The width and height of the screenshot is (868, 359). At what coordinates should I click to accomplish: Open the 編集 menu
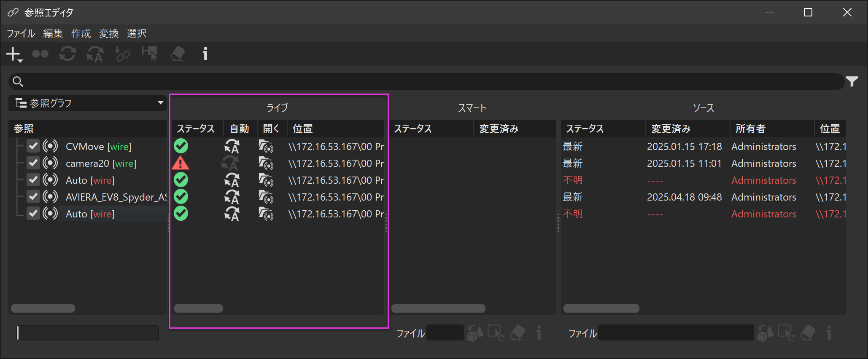pos(53,33)
